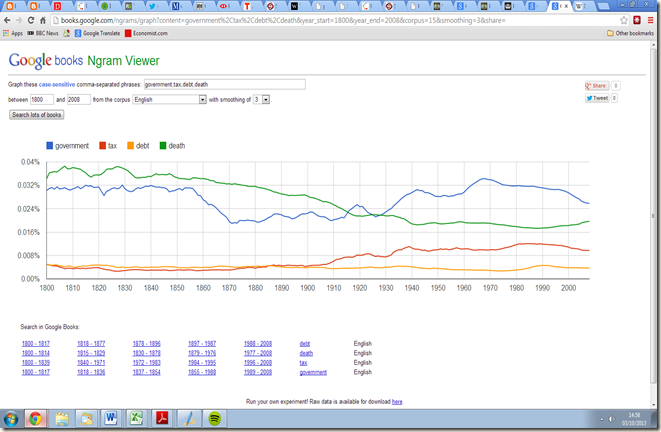Click the end year field showing 2008

(78, 99)
